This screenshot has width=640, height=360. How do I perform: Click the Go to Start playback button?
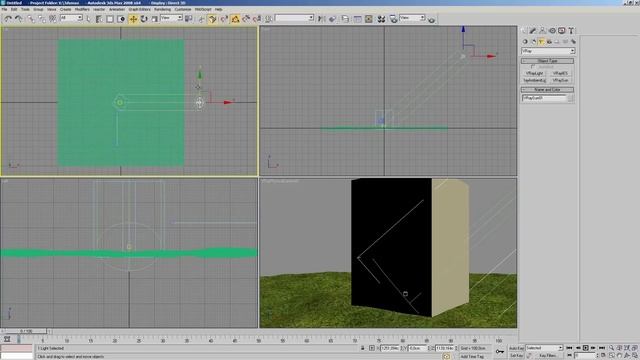click(x=569, y=348)
